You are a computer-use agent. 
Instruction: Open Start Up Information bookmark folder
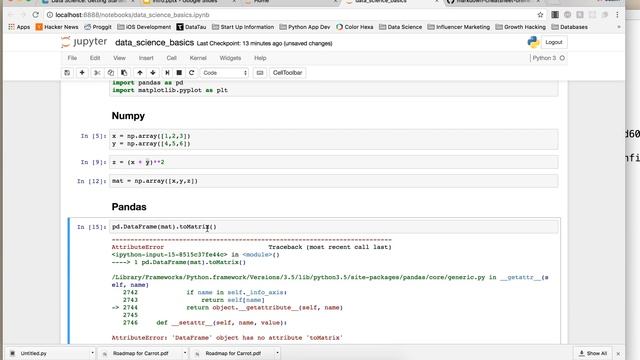coord(243,27)
